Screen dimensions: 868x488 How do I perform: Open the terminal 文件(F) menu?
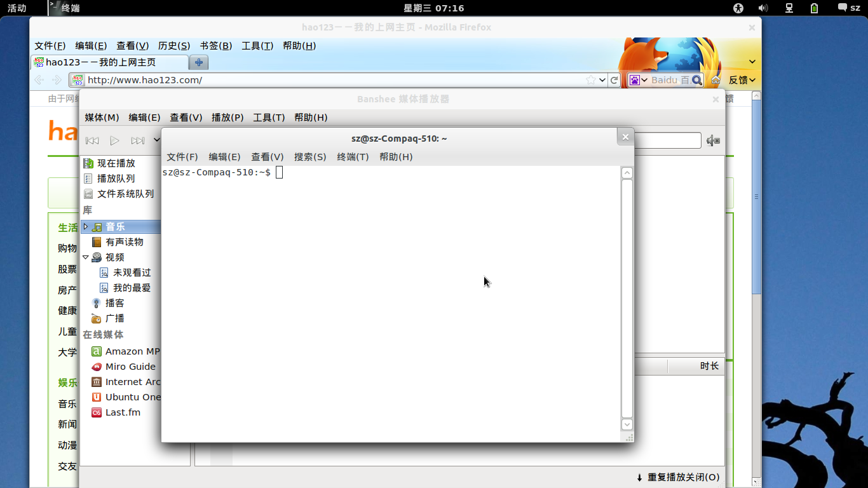pos(182,157)
